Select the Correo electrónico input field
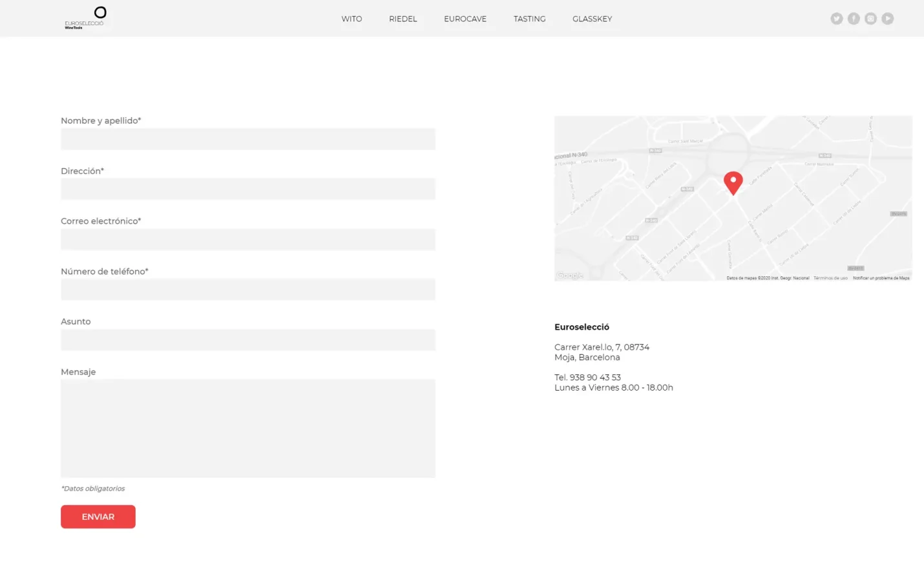This screenshot has height=582, width=924. point(248,239)
